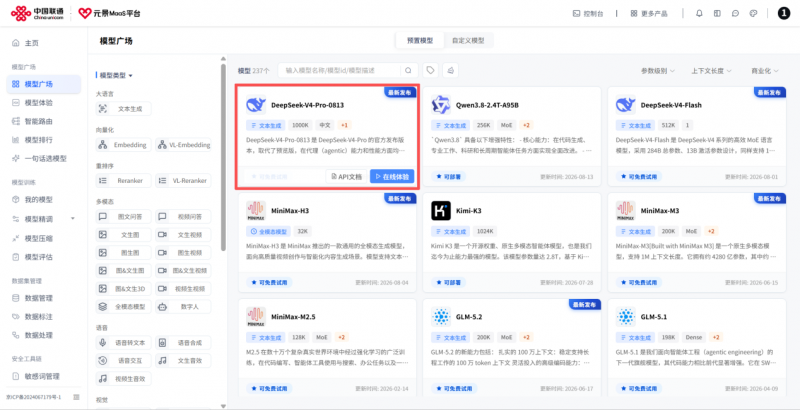Viewport: 800px width, 410px height.
Task: Click the sidebar collapse icon beside ICP number
Action: coord(76,397)
